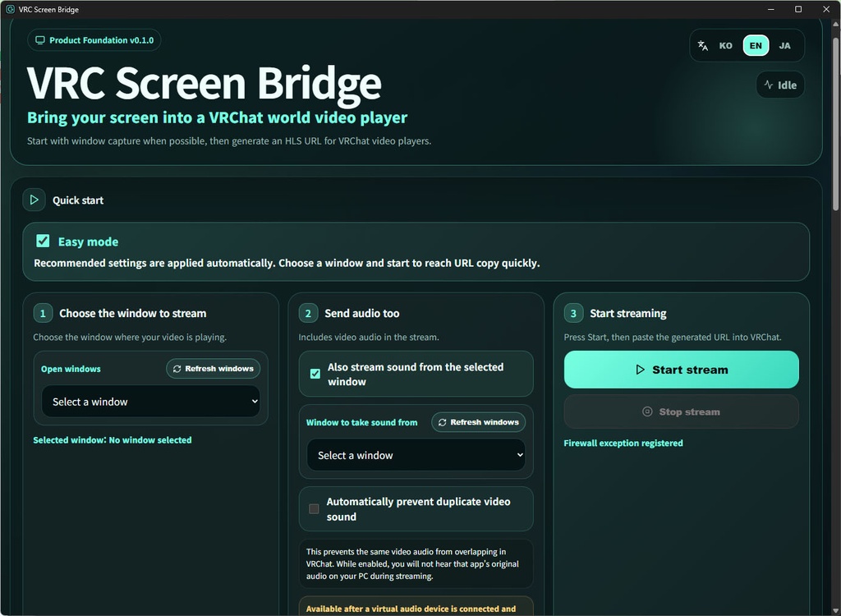Click Choose the window to stream heading
Viewport: 841px width, 616px height.
pyautogui.click(x=132, y=314)
